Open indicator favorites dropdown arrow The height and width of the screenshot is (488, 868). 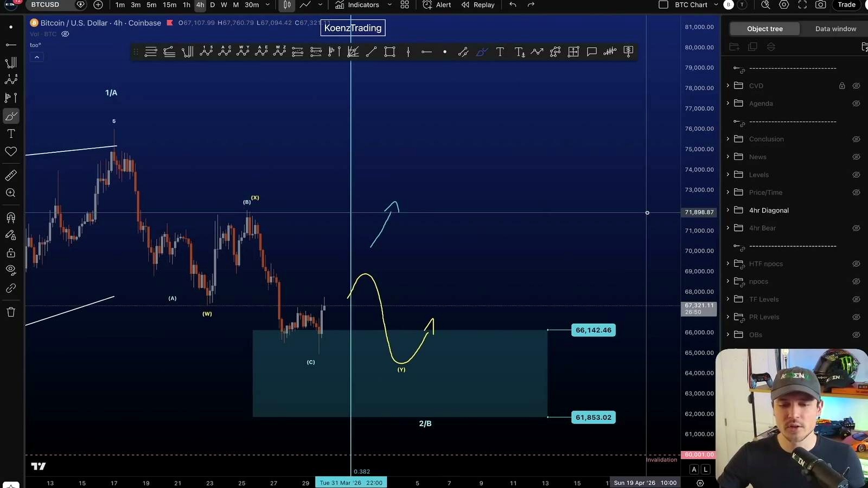point(390,5)
